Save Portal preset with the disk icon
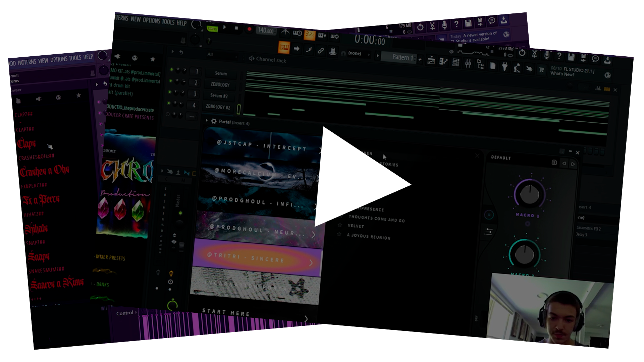Screen dimensions: 644x362 coord(554,162)
